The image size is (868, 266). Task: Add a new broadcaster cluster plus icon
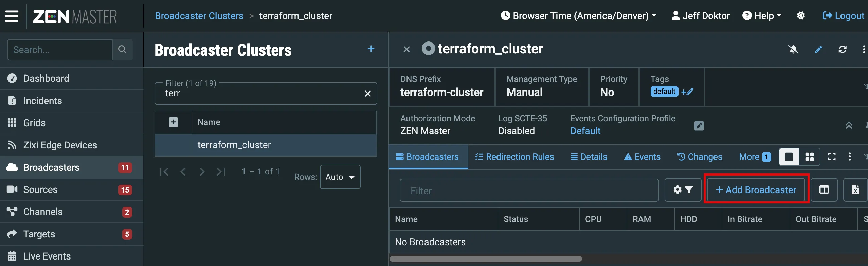(x=371, y=49)
